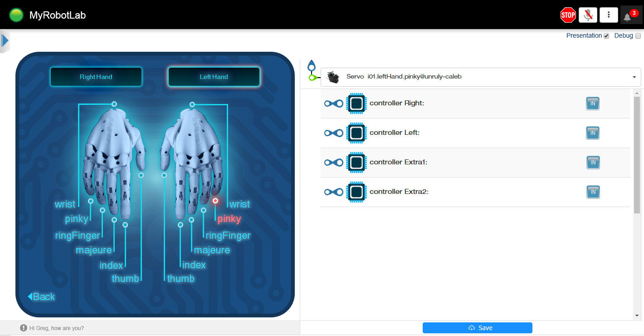This screenshot has width=644, height=336.
Task: Select the left hand ringFinger label
Action: (228, 236)
